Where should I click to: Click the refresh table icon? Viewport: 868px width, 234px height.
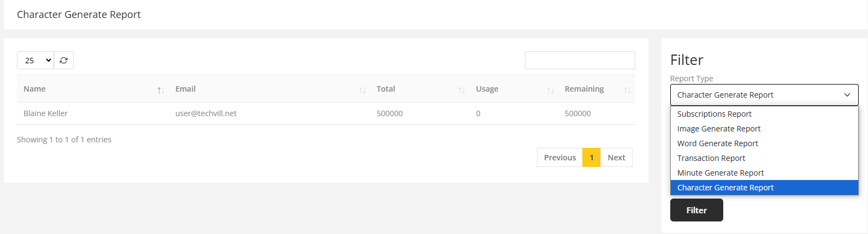64,61
